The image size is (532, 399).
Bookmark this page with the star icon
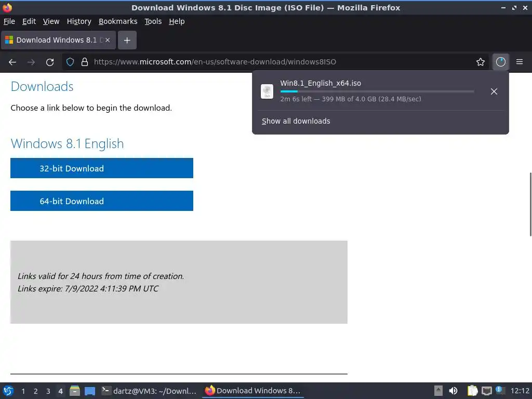(x=481, y=62)
